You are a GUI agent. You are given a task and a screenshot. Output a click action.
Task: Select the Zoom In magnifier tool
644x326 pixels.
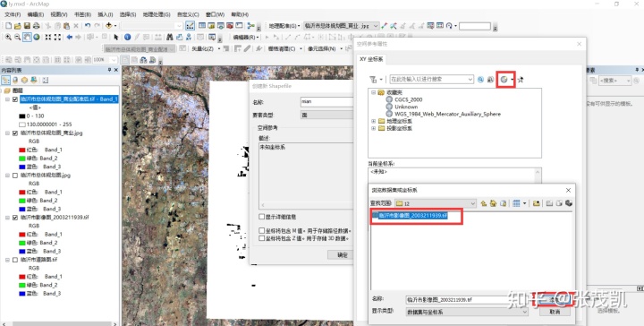[8, 37]
